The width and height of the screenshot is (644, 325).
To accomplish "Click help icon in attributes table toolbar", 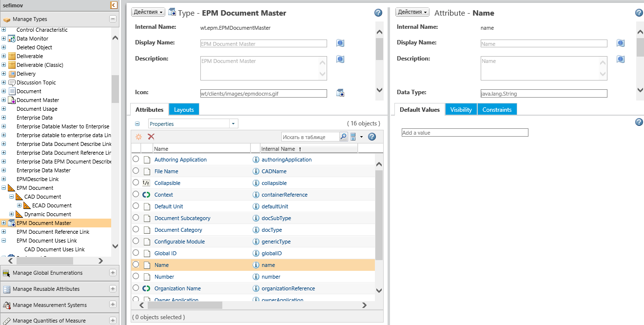I will 372,137.
